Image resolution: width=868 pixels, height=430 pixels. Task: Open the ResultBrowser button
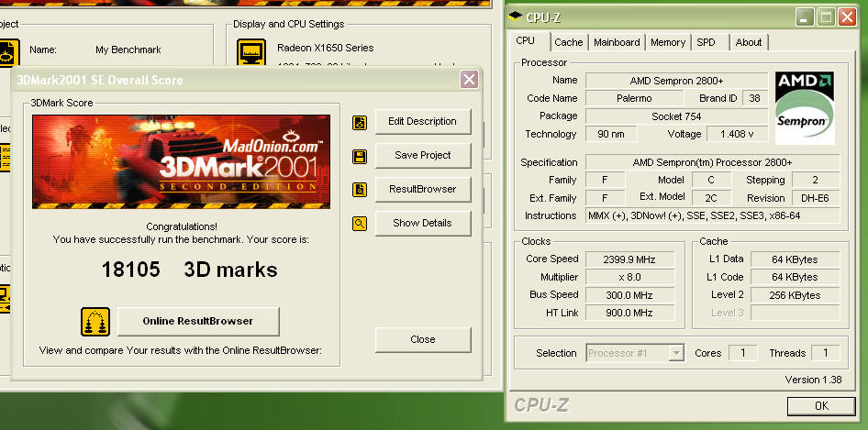[423, 189]
